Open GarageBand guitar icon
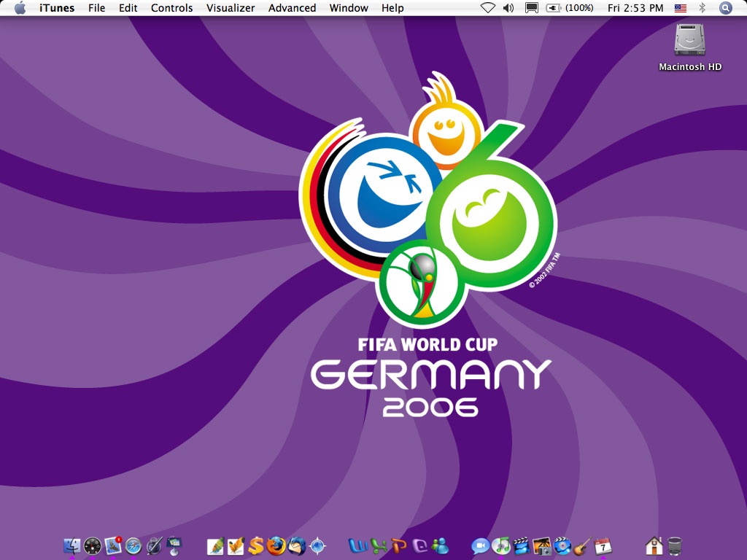Screen dimensions: 747x560 coord(583,545)
